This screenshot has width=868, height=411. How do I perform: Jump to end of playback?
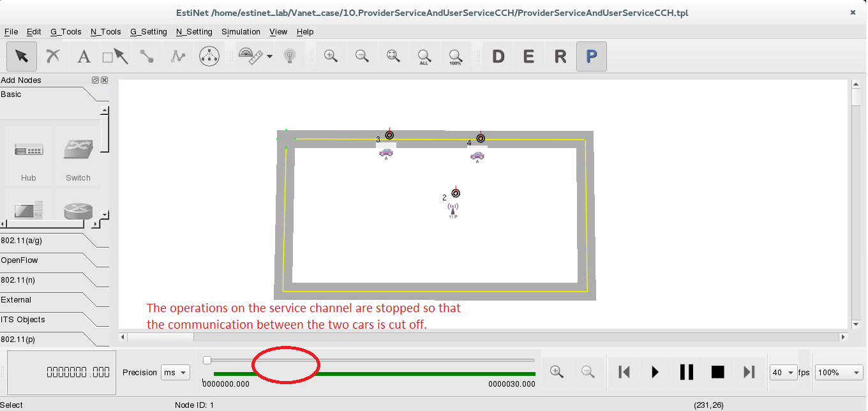(x=749, y=372)
